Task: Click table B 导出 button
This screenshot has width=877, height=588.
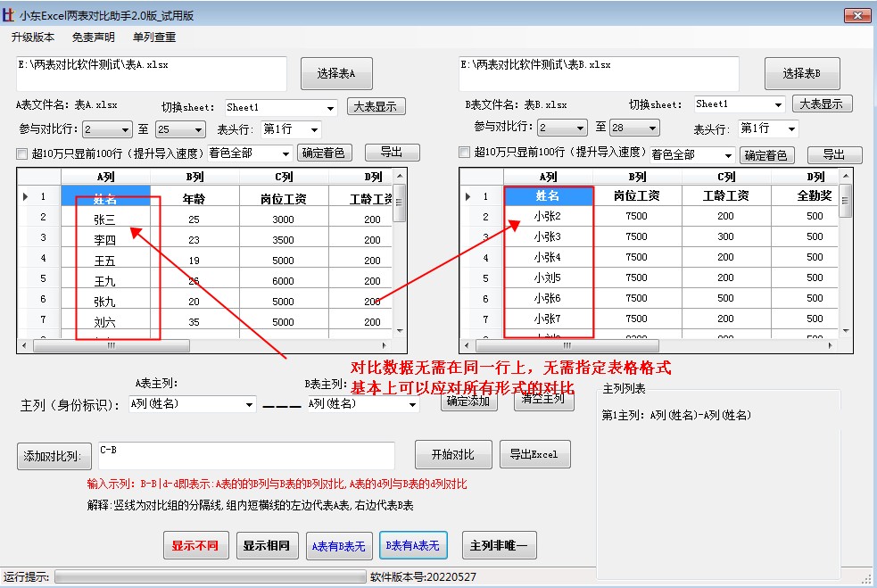Action: (834, 154)
